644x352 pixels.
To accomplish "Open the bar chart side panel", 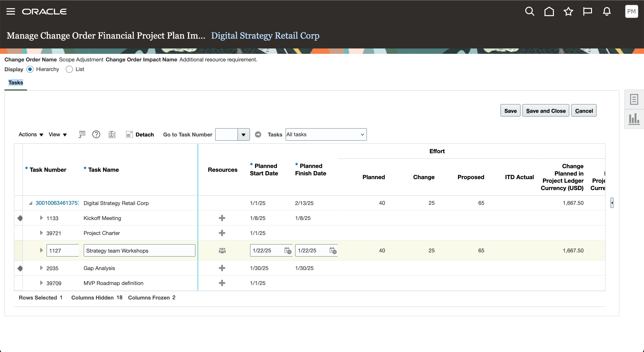I will point(634,119).
